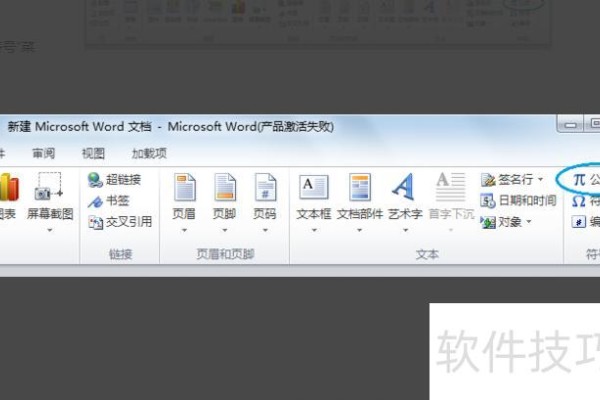600x400 pixels.
Task: Minimize the Word window
Action: (571, 125)
